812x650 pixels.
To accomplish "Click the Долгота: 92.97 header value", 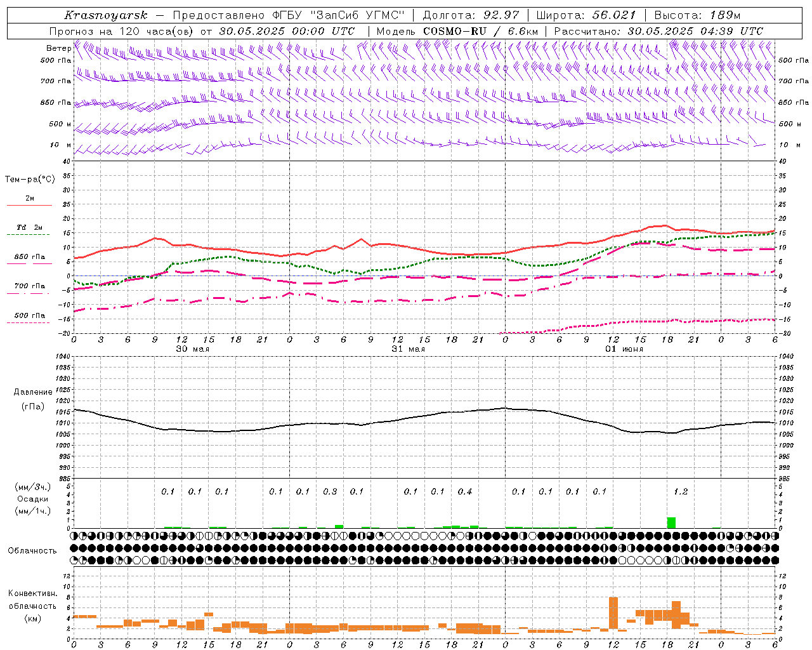I will tap(471, 15).
